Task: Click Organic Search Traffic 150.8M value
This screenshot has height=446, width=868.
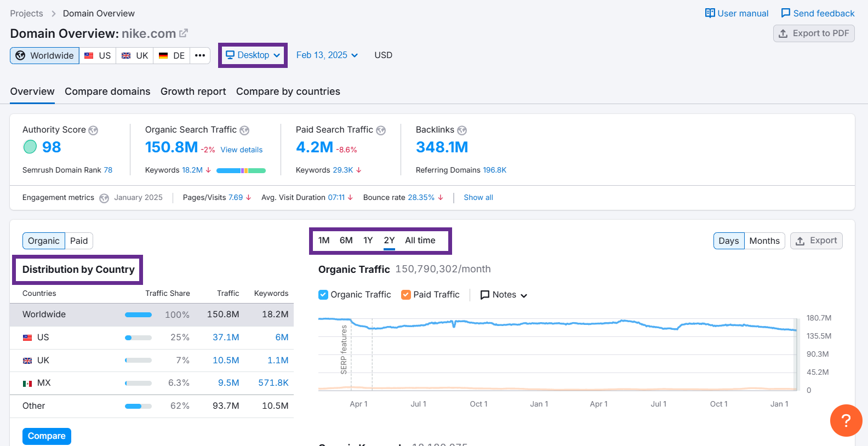Action: tap(172, 147)
